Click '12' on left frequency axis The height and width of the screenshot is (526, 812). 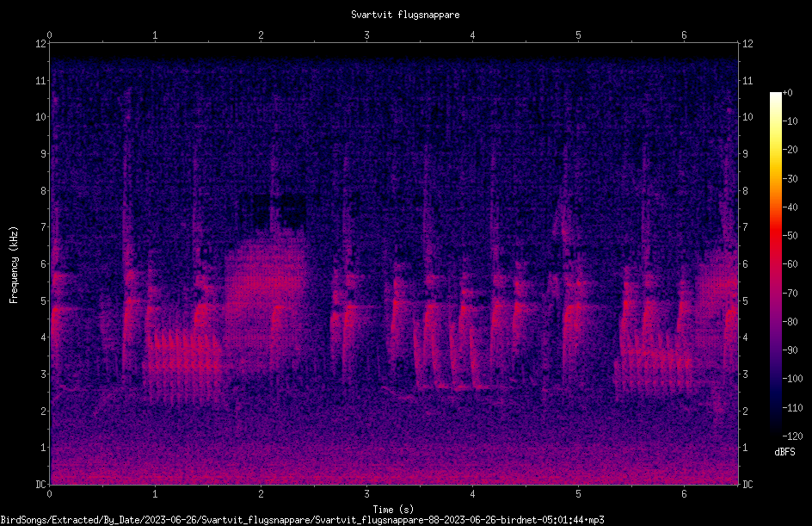coord(41,44)
